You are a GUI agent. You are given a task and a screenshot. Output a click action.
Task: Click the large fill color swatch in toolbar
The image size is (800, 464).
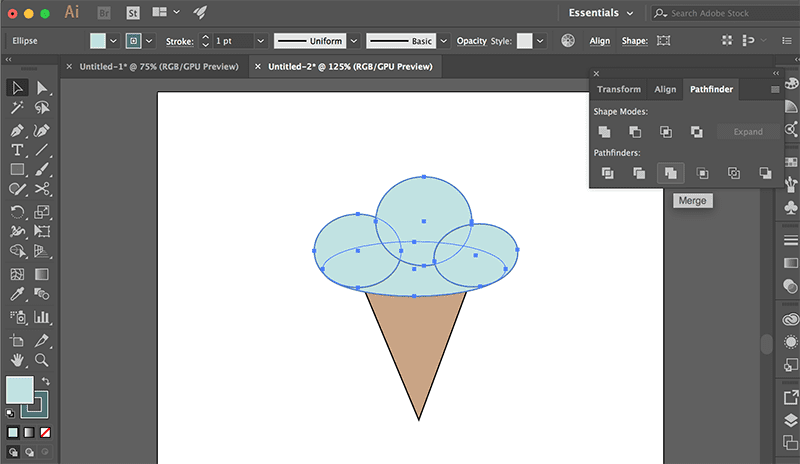[x=19, y=390]
